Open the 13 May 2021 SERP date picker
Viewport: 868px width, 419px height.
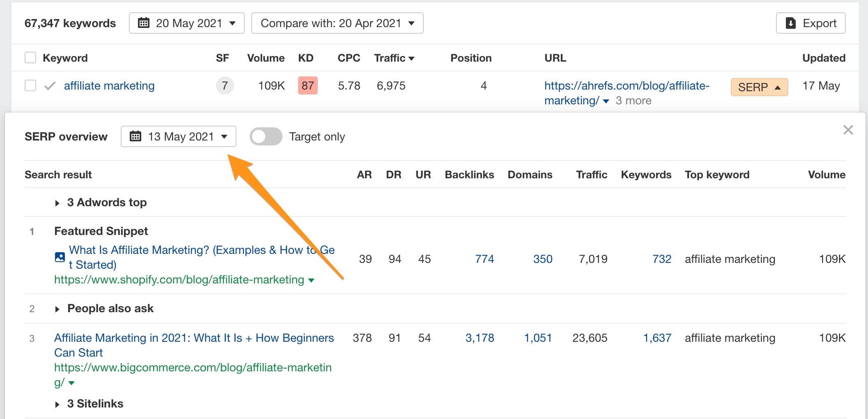(x=179, y=136)
